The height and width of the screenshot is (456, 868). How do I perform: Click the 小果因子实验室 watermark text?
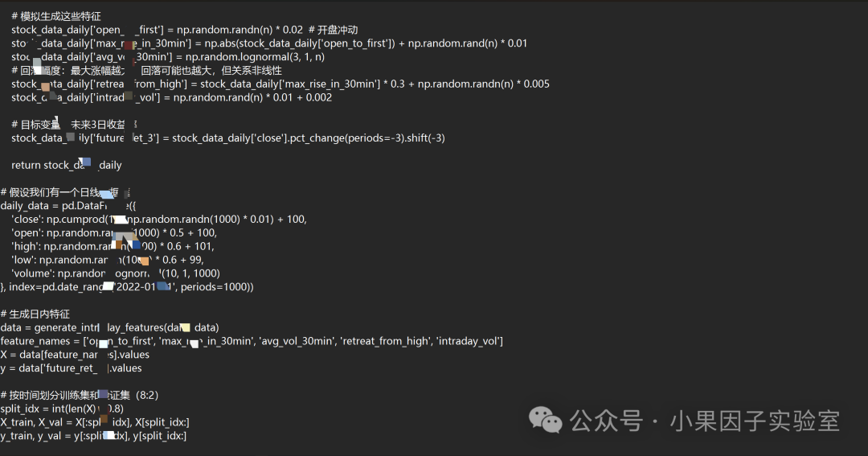(x=755, y=421)
